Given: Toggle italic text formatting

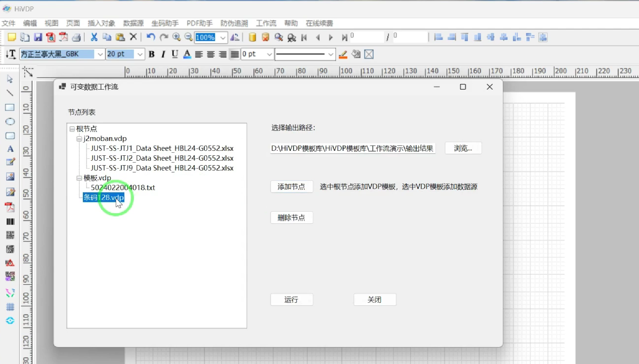Looking at the screenshot, I should coord(163,54).
